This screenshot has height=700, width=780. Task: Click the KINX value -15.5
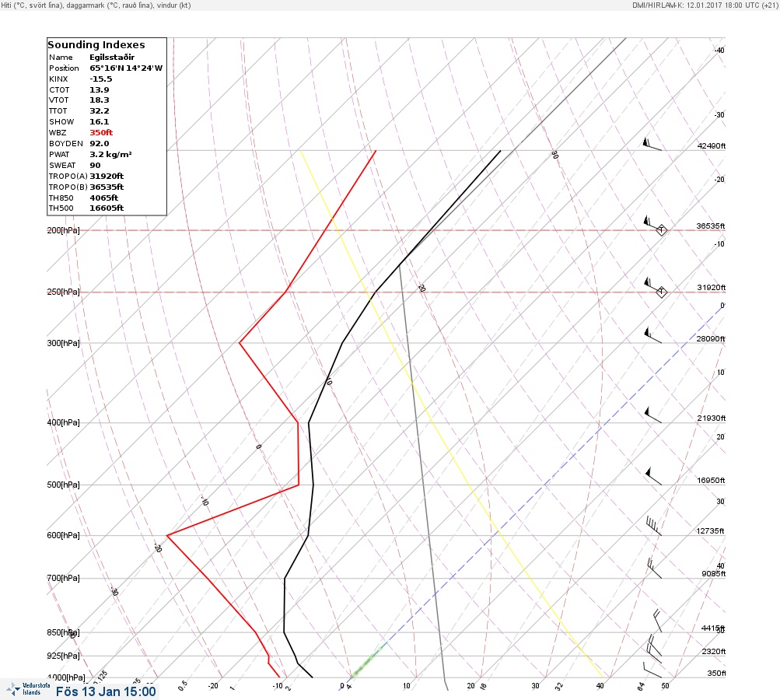[x=101, y=79]
